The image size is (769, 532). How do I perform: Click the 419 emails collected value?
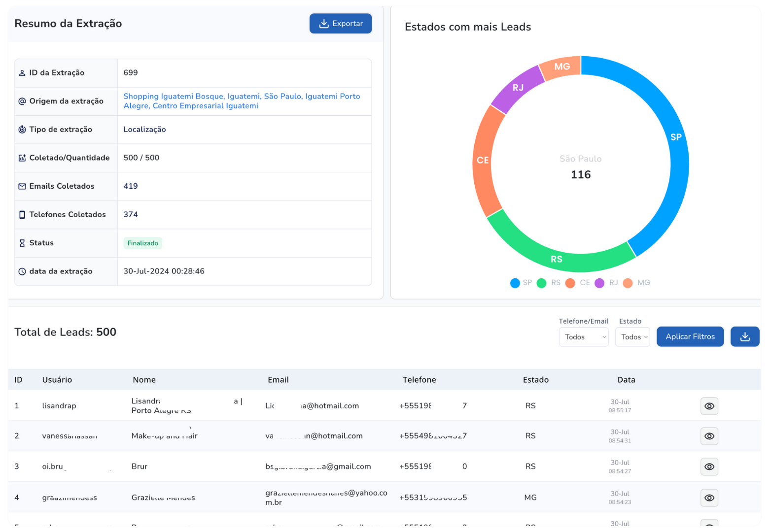[x=131, y=186]
